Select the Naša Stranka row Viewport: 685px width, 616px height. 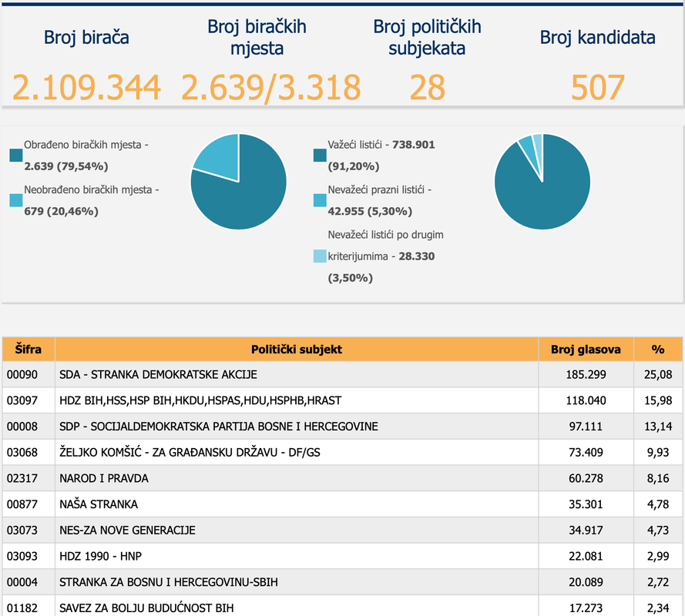point(342,504)
